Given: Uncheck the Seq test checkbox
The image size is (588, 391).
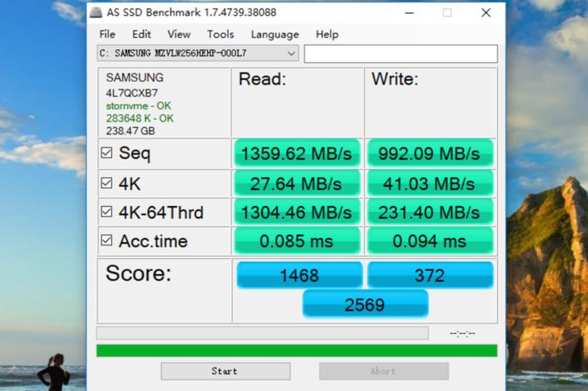Looking at the screenshot, I should click(106, 153).
